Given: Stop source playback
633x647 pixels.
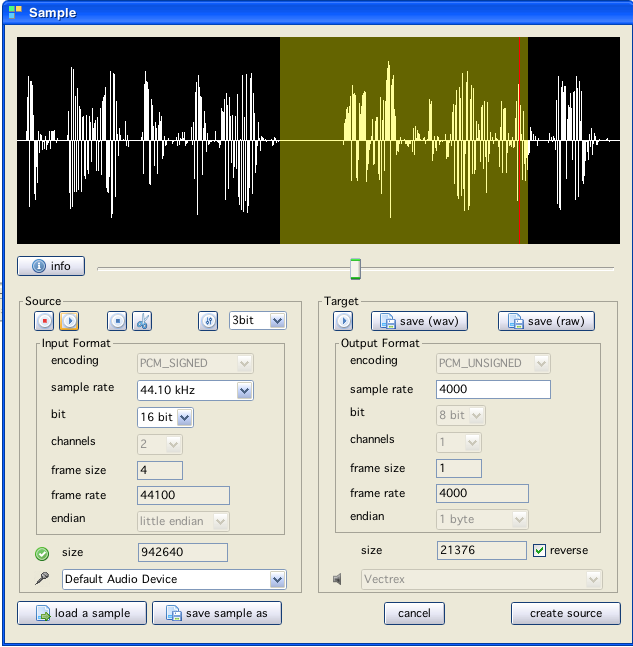Looking at the screenshot, I should 118,321.
